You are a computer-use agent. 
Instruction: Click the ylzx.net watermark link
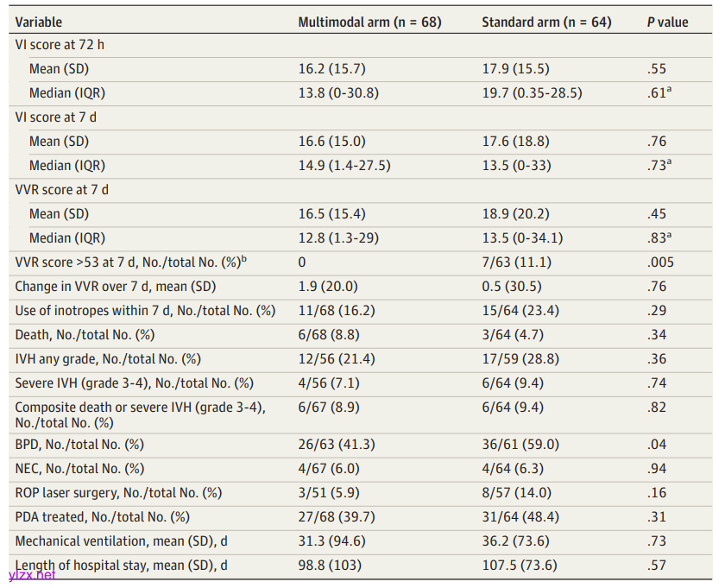click(x=31, y=575)
